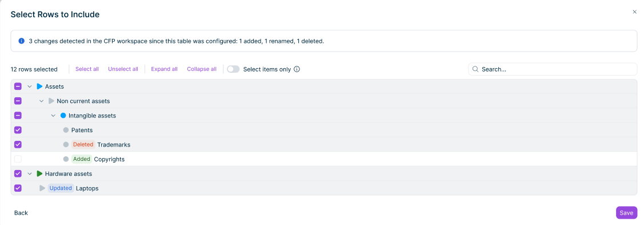Click the gray dot icon in Trademarks row
Screen dimensions: 644x225
(66, 144)
